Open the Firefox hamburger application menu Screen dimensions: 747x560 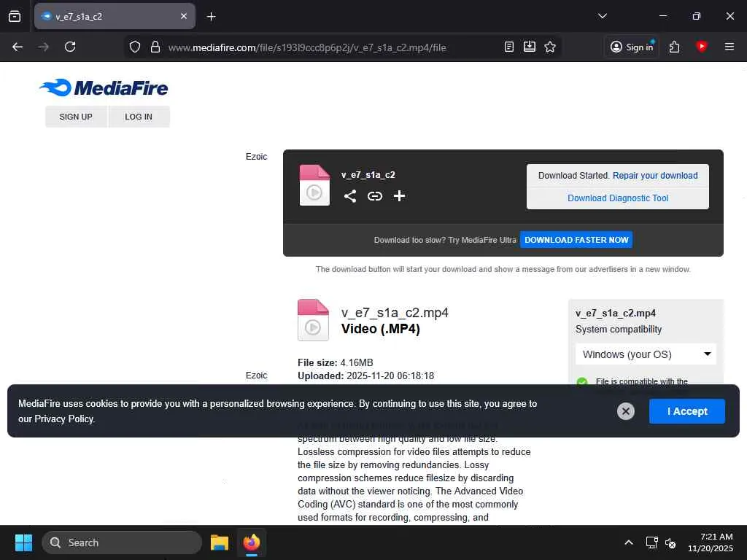point(729,47)
